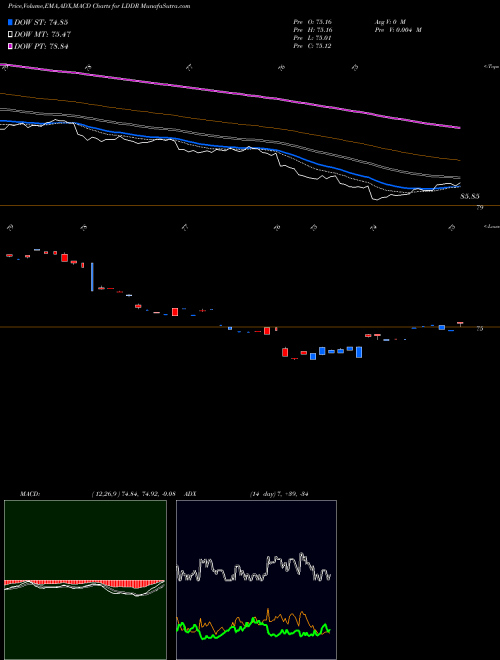Screen dimensions: 500x660
Task: Click the 83.83 price label on the EMA chart
Action: pos(470,196)
